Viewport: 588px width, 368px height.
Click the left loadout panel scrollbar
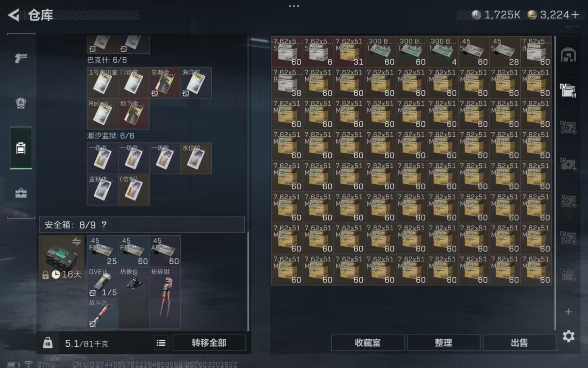pyautogui.click(x=248, y=281)
